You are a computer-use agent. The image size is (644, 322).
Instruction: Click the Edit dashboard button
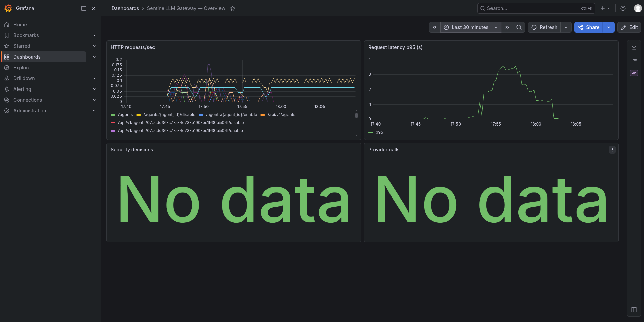click(x=629, y=27)
